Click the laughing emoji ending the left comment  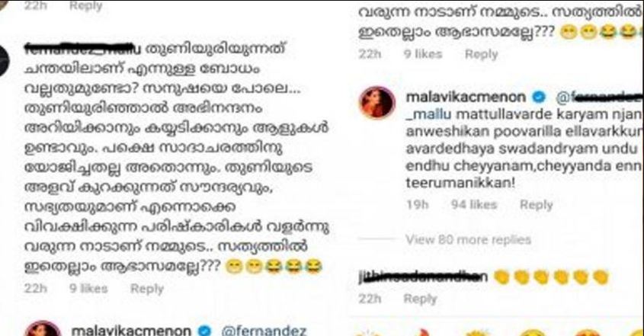(x=313, y=267)
